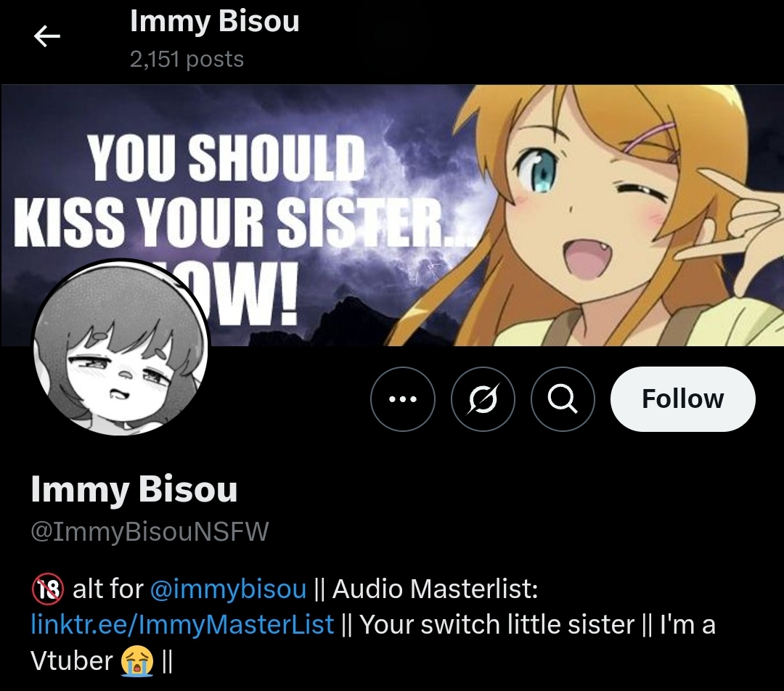
Task: Click the word "Vtuber" in bio
Action: pyautogui.click(x=71, y=661)
